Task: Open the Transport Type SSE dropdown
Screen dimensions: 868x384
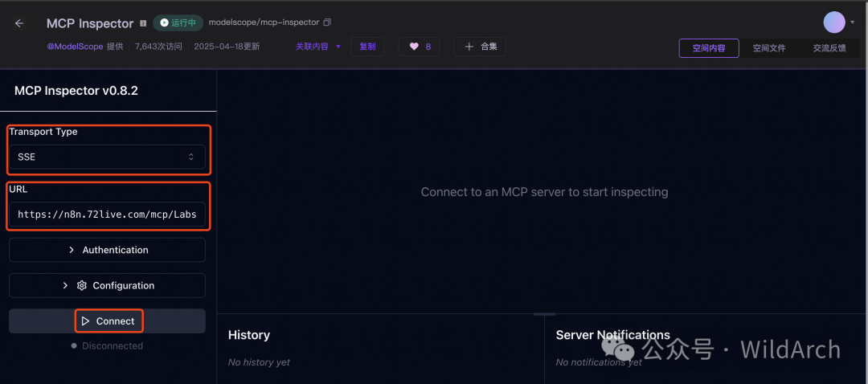Action: point(107,157)
